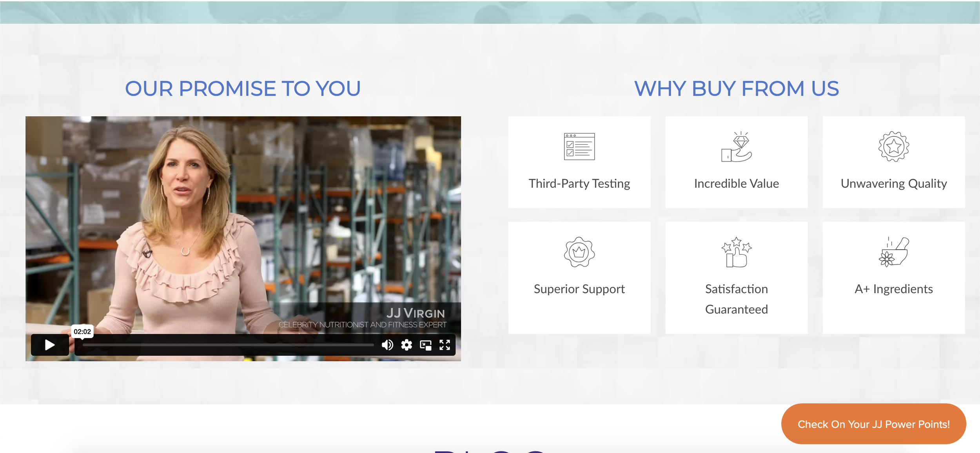The height and width of the screenshot is (453, 980).
Task: Click the Third-Party Testing checklist icon
Action: tap(579, 147)
